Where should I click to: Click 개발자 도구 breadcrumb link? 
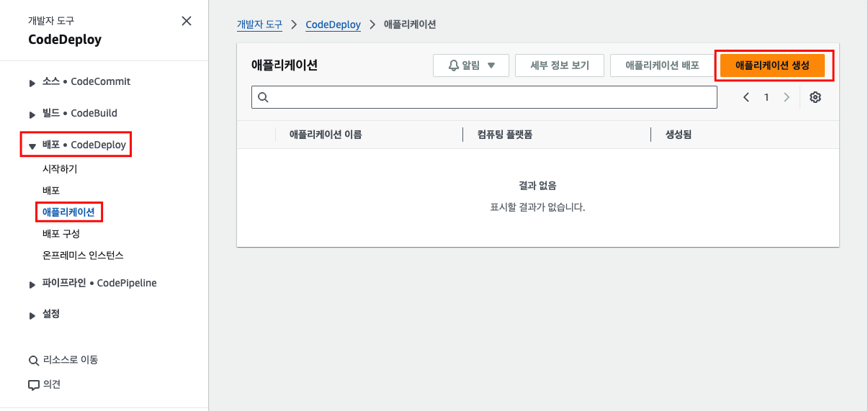259,24
